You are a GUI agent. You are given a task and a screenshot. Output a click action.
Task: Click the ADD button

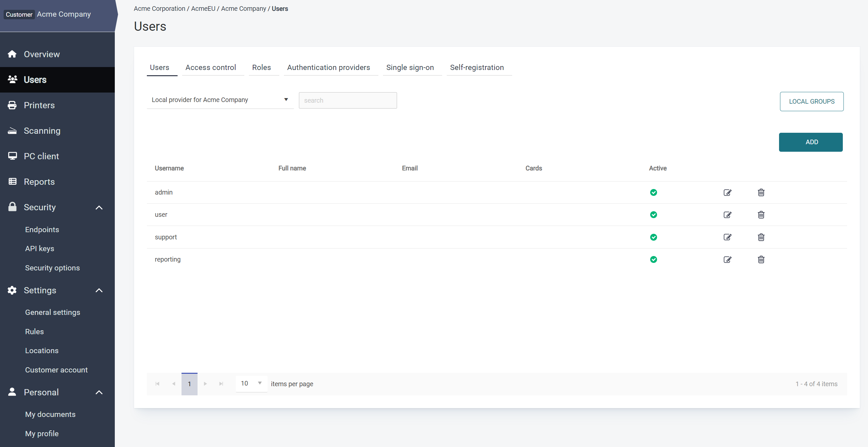(x=810, y=142)
